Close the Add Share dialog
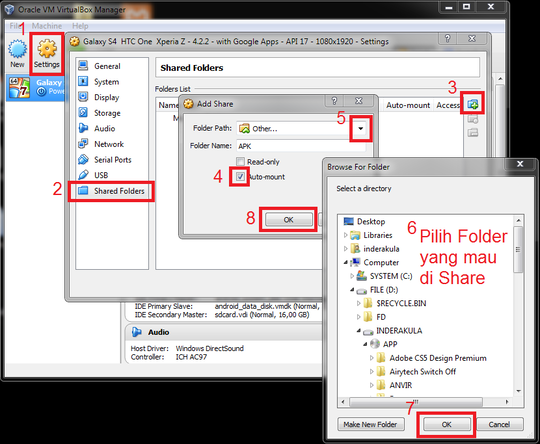 coord(359,101)
